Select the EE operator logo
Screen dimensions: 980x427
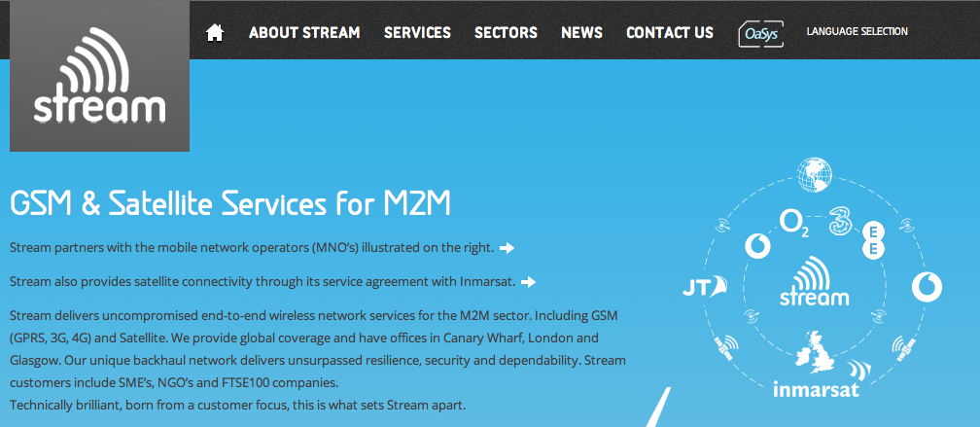click(x=874, y=239)
